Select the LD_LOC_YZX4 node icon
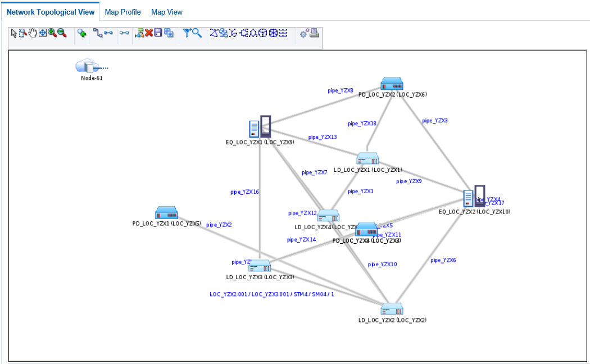Viewport: 590px width, 364px height. 328,216
